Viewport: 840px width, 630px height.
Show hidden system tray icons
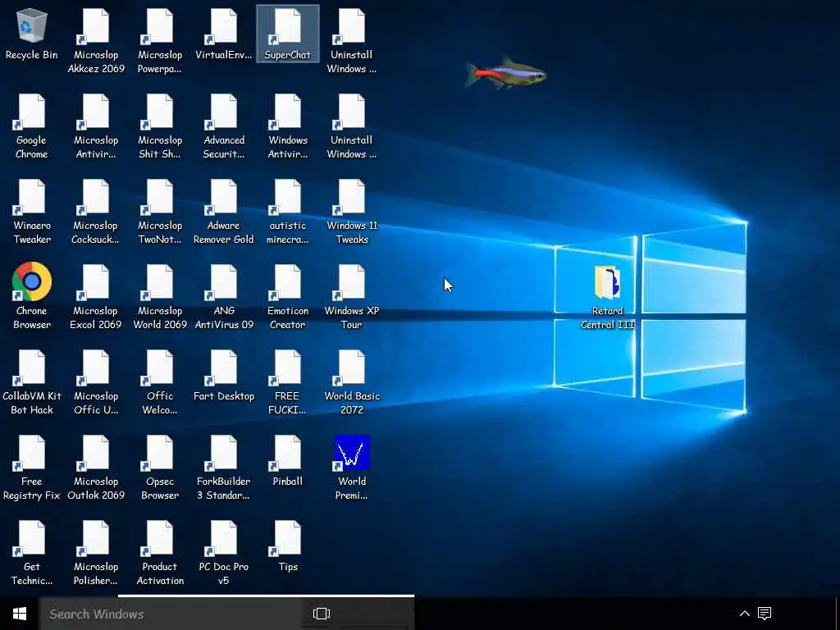click(x=745, y=614)
